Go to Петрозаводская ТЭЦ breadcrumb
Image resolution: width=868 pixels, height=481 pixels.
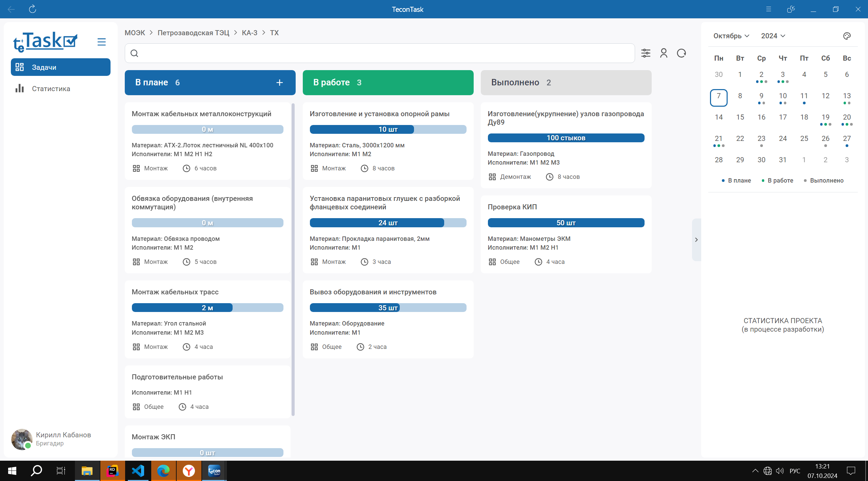(193, 33)
